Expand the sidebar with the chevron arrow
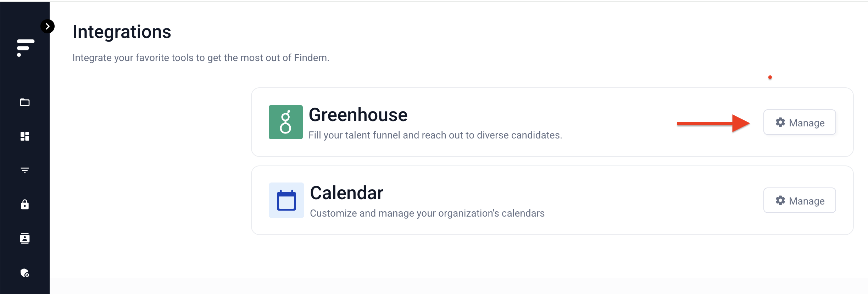Viewport: 868px width, 294px height. [x=48, y=26]
